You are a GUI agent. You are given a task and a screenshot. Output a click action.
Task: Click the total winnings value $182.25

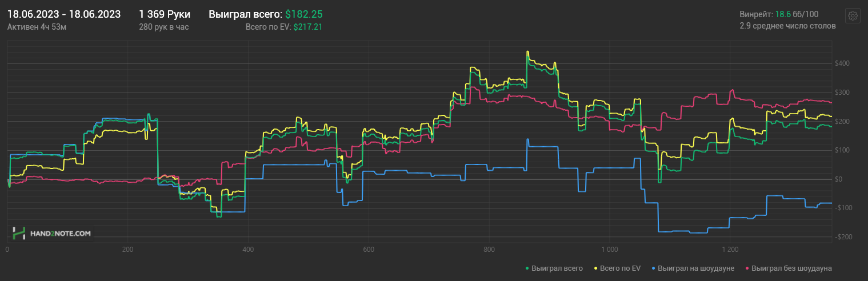[305, 14]
